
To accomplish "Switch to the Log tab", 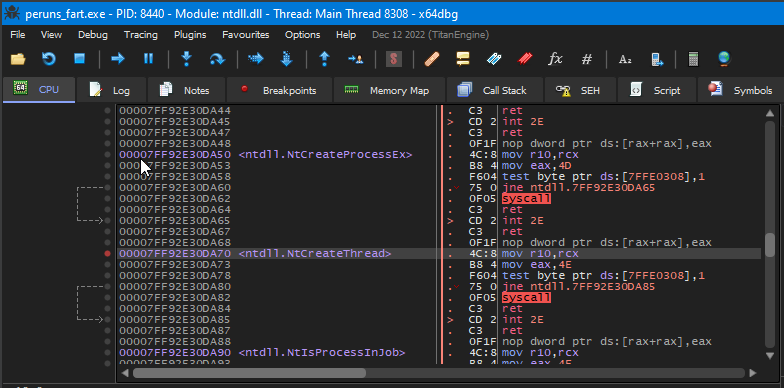I will (x=111, y=90).
